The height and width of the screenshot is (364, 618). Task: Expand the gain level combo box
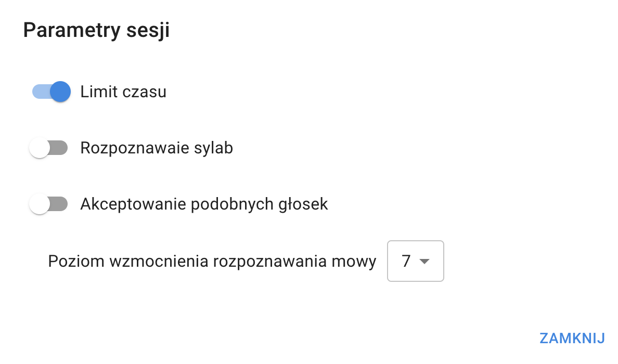[x=415, y=261]
